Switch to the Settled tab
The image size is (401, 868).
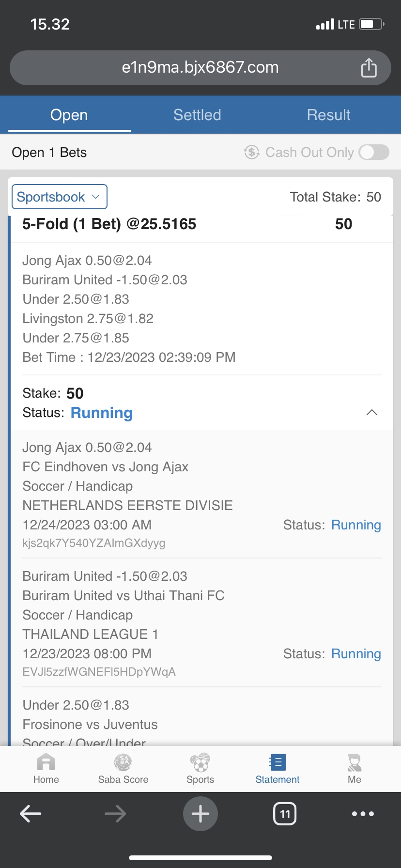pyautogui.click(x=197, y=115)
